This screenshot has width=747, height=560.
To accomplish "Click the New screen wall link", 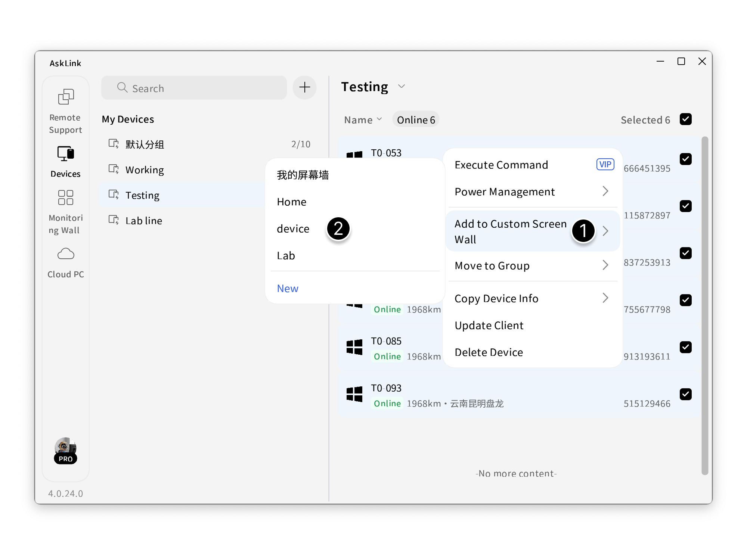I will pos(288,289).
